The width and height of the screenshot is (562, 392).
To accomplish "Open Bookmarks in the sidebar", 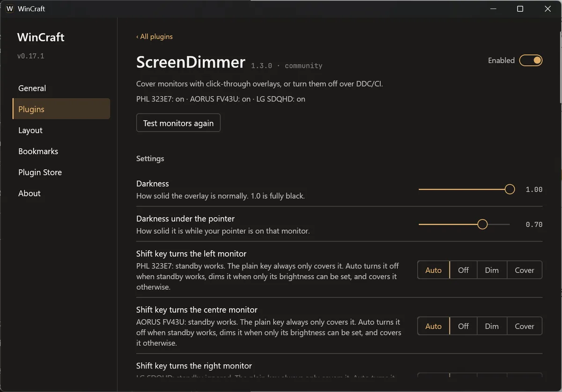I will pos(61,151).
